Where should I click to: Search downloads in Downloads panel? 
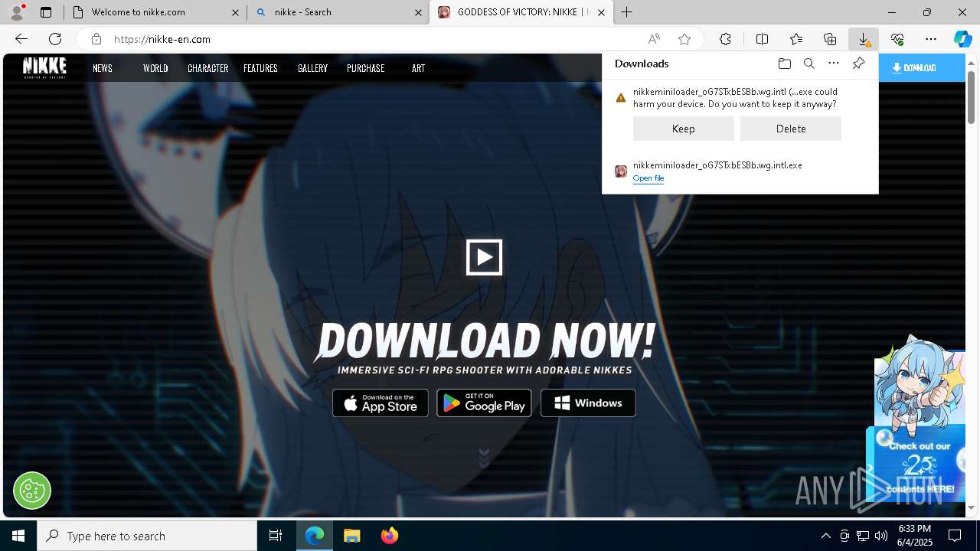pos(808,64)
